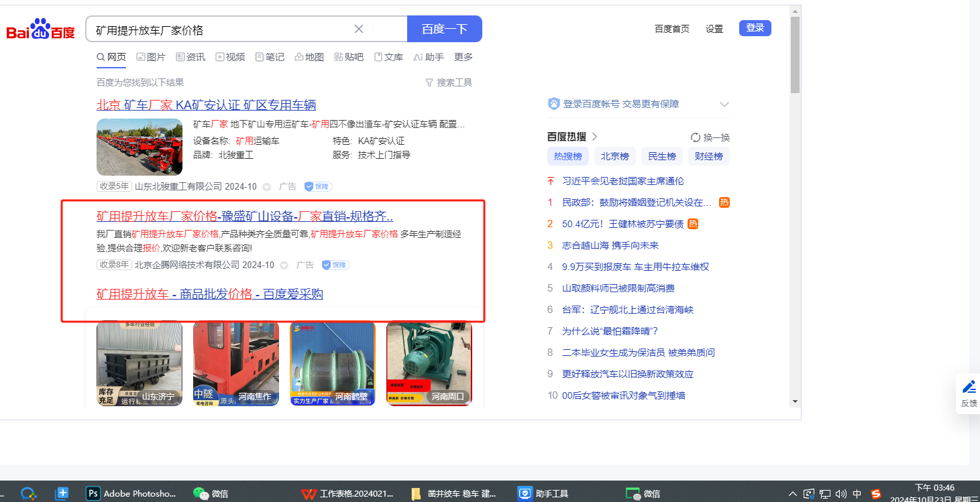980x502 pixels.
Task: Switch to the 图片 tab
Action: point(151,57)
